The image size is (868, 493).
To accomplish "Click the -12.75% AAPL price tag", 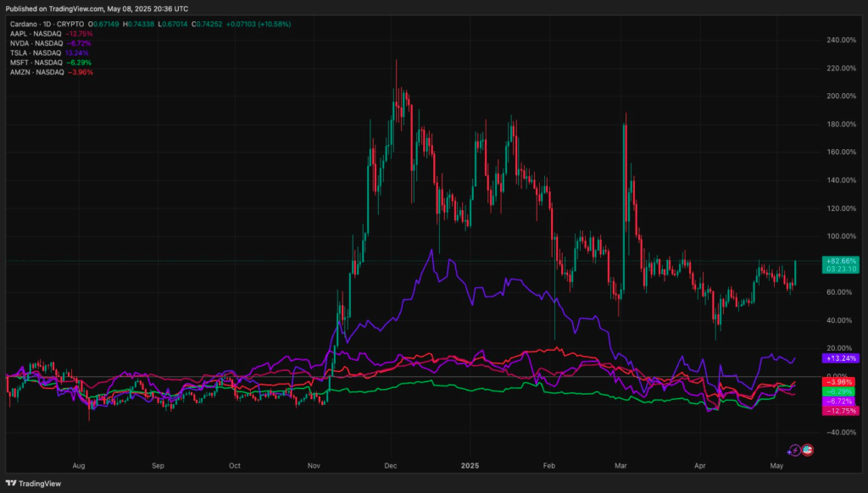I will (840, 411).
